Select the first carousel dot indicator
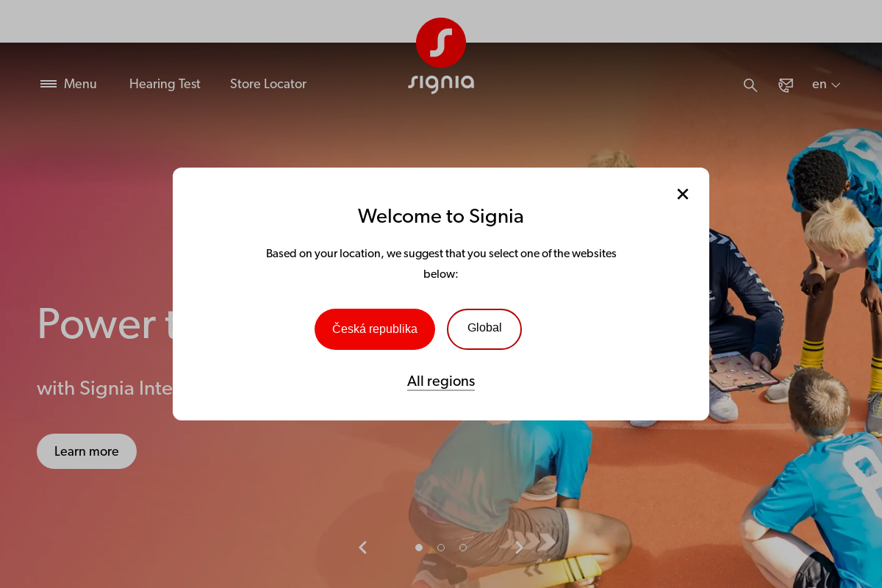 pyautogui.click(x=419, y=548)
